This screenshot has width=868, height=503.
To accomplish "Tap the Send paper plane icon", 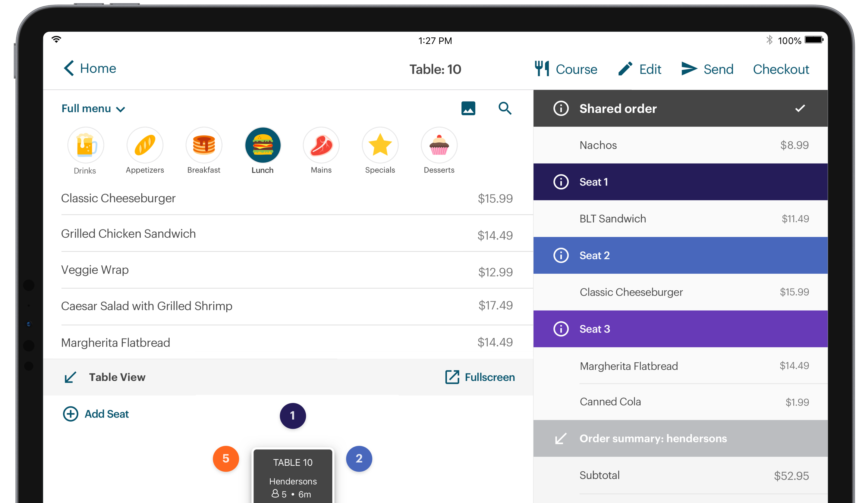I will coord(689,68).
